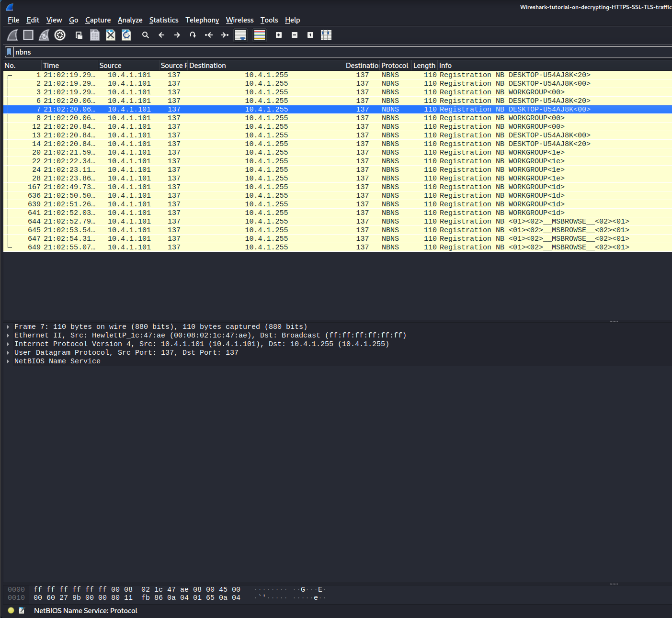Image resolution: width=672 pixels, height=618 pixels.
Task: Click the Zoom out minus icon
Action: click(295, 35)
